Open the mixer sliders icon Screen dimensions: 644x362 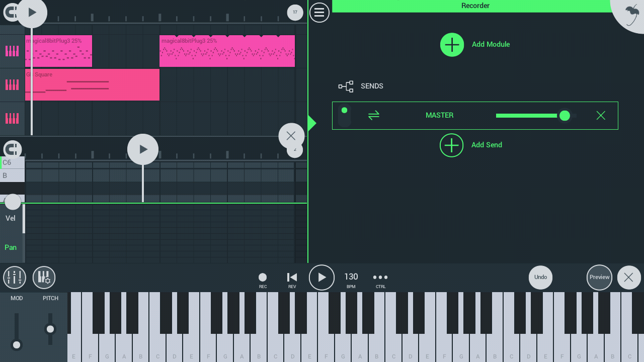point(15,278)
